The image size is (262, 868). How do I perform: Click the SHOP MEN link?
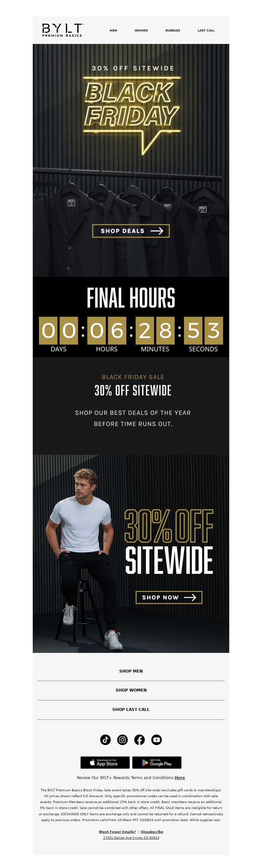click(x=131, y=671)
